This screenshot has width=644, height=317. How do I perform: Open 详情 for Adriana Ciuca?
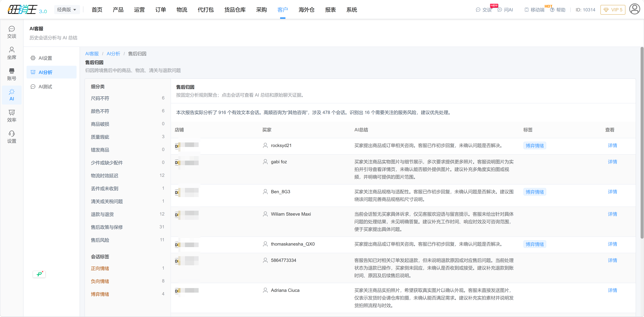point(612,290)
